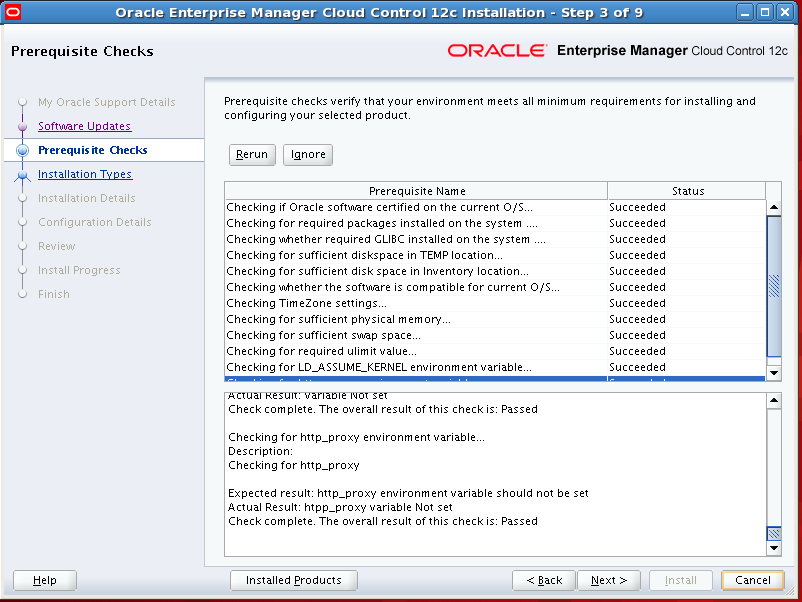
Task: Click 'Actual Result: htpp_proxy variable Not set' line
Action: (340, 507)
